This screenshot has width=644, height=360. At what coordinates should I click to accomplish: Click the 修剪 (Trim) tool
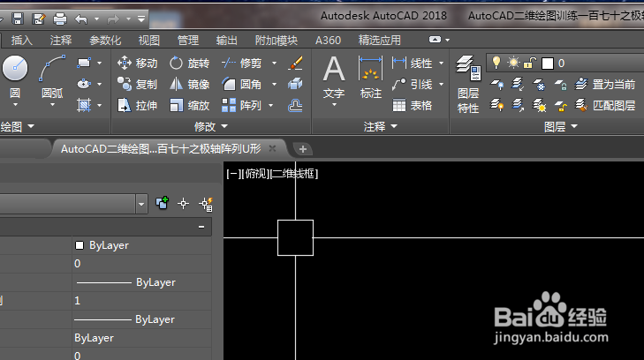pyautogui.click(x=241, y=64)
